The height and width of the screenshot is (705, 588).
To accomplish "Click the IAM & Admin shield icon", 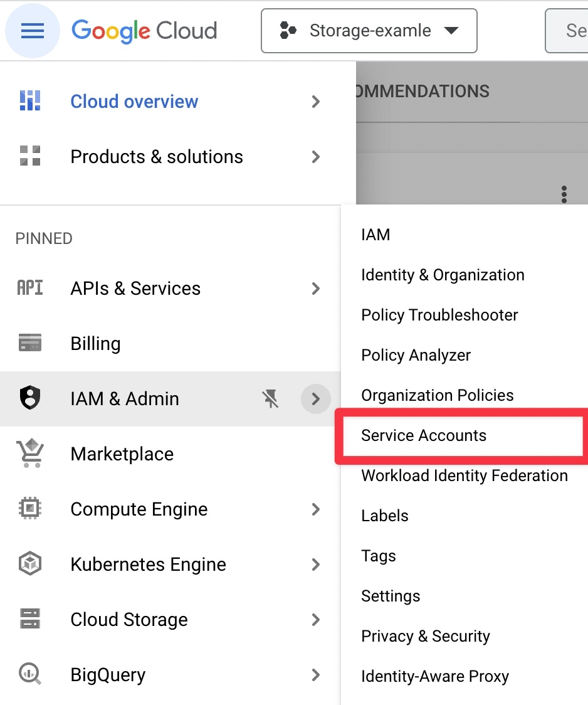I will [x=30, y=398].
